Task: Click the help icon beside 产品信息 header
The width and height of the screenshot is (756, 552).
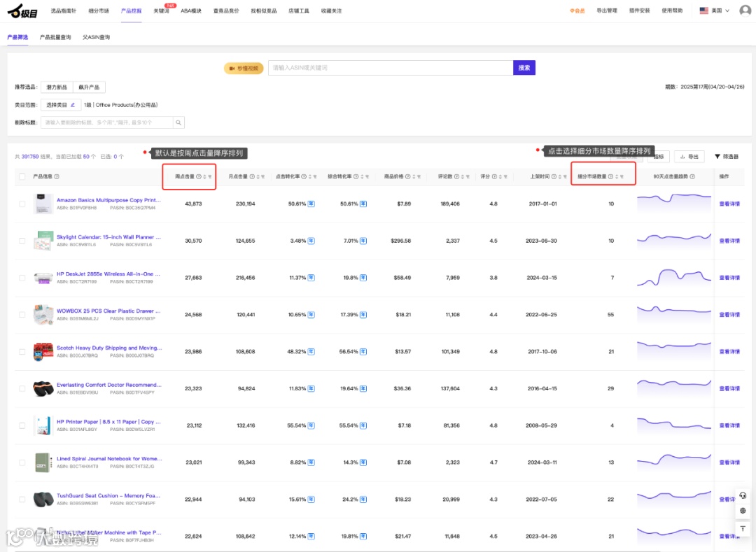Action: [x=57, y=176]
